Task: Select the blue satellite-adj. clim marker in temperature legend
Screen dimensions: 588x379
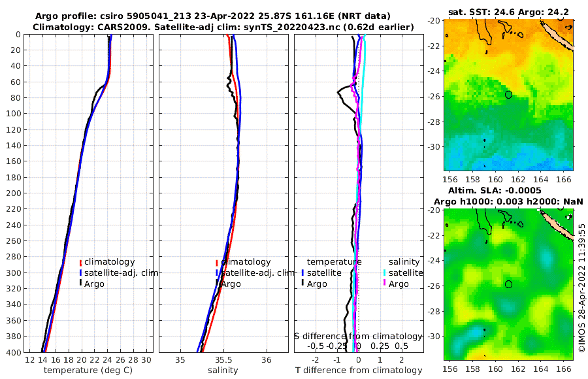Action: [x=80, y=272]
